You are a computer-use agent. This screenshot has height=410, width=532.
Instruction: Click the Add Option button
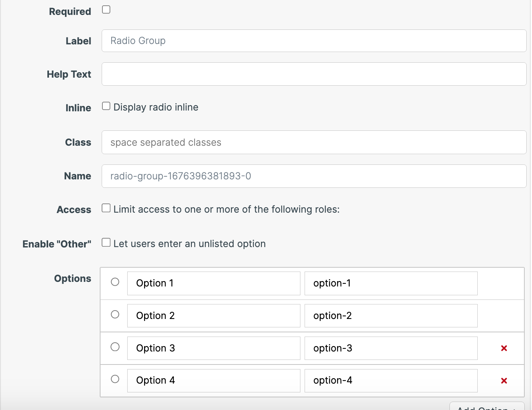pyautogui.click(x=486, y=407)
